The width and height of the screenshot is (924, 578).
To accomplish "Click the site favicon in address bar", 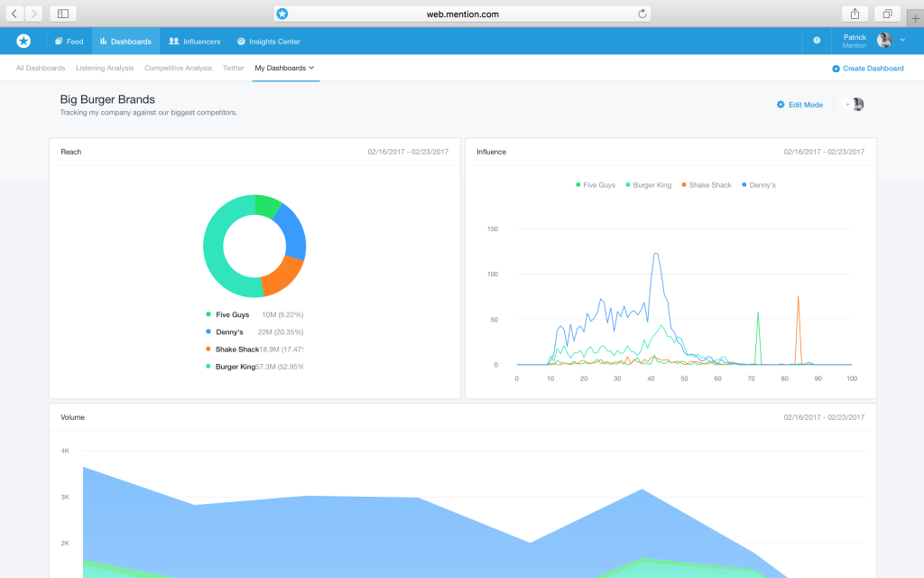I will point(282,14).
